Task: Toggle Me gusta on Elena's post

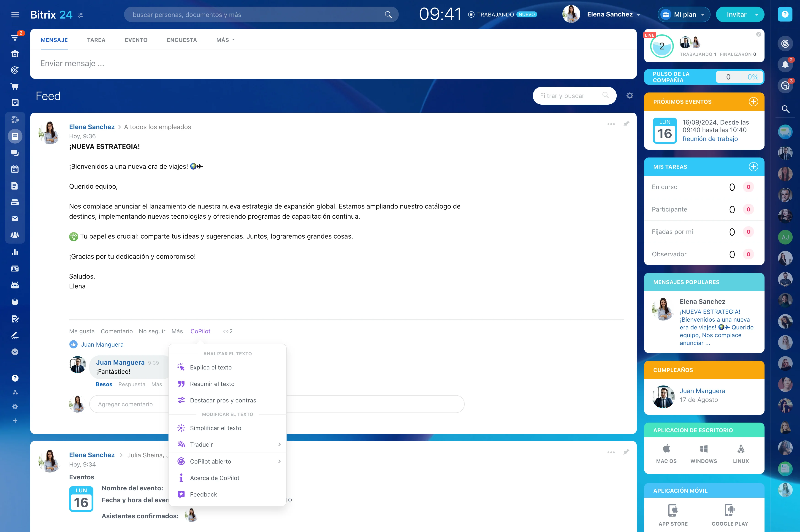Action: point(82,331)
